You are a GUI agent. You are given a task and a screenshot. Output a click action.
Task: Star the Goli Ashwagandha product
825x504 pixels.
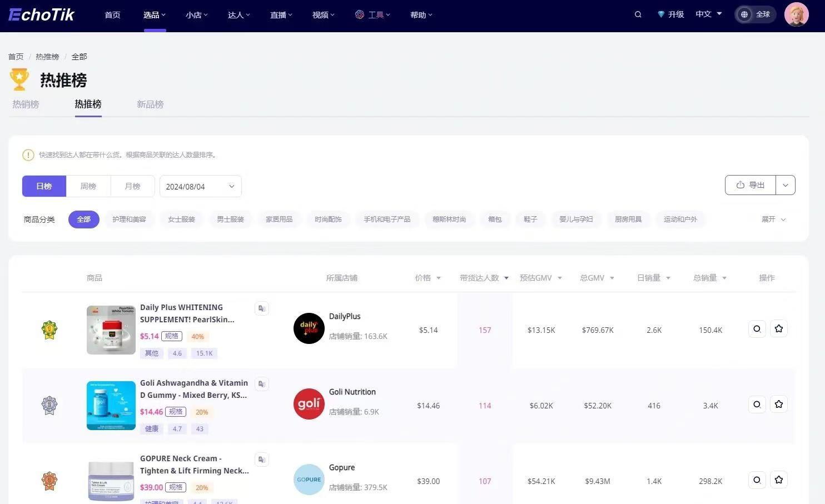click(x=779, y=405)
